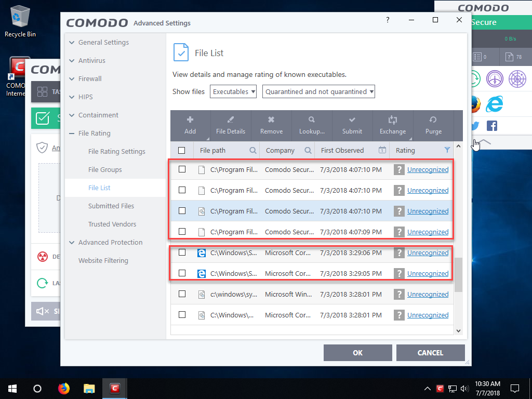The image size is (532, 399).
Task: Check the second 4:07:10 PM Comodo row
Action: [x=182, y=190]
